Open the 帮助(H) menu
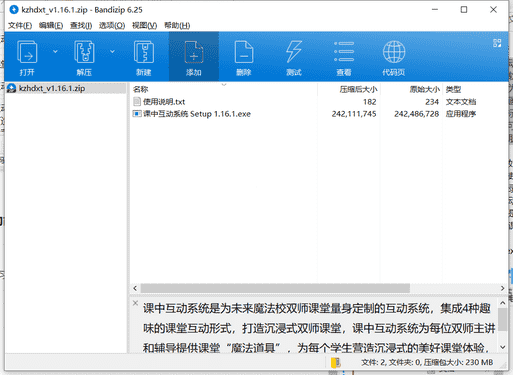Viewport: 513px width, 375px height. coord(177,25)
